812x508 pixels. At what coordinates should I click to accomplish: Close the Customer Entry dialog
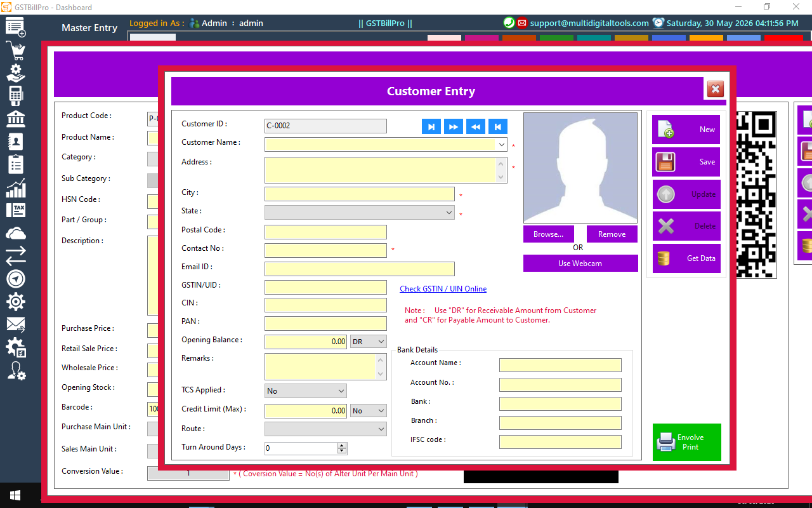(x=716, y=90)
